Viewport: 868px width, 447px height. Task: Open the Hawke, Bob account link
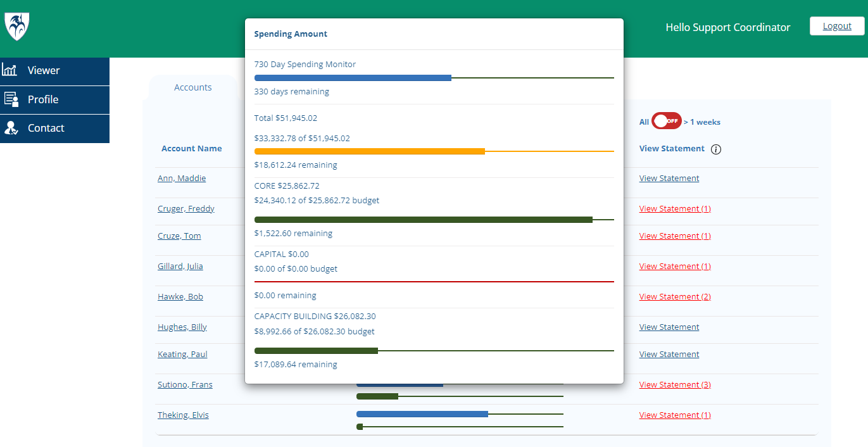(x=180, y=297)
